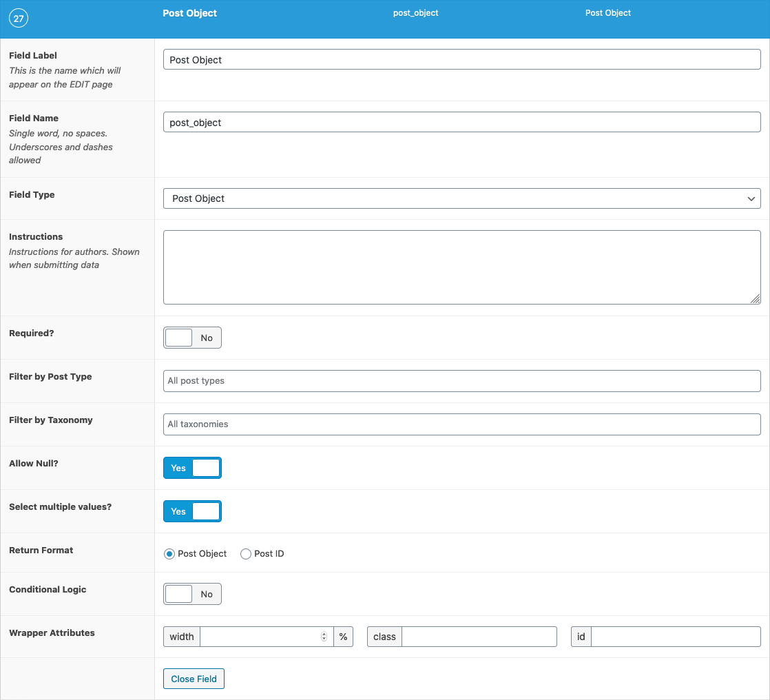Screen dimensions: 770x700
Task: Click the percent suffix label
Action: pos(343,637)
